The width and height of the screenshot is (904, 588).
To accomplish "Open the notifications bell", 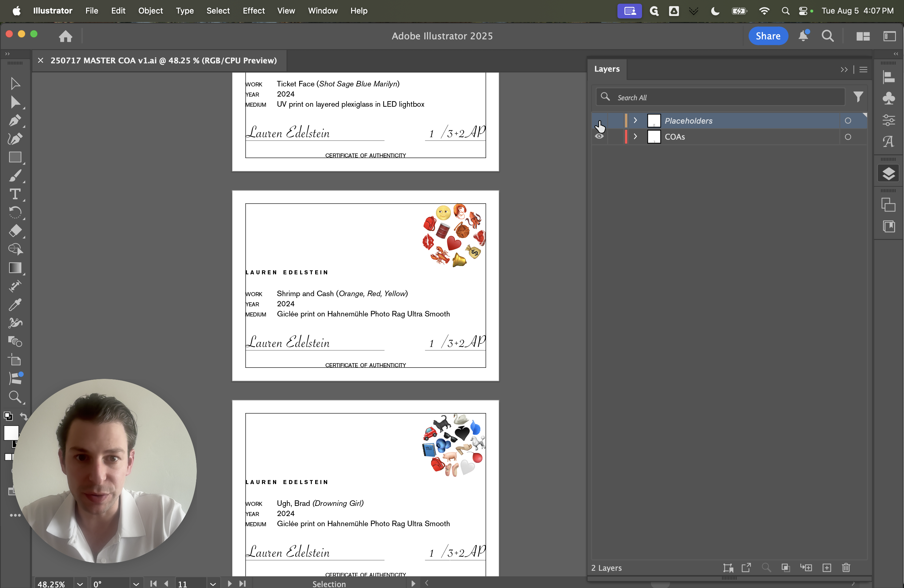I will 803,36.
